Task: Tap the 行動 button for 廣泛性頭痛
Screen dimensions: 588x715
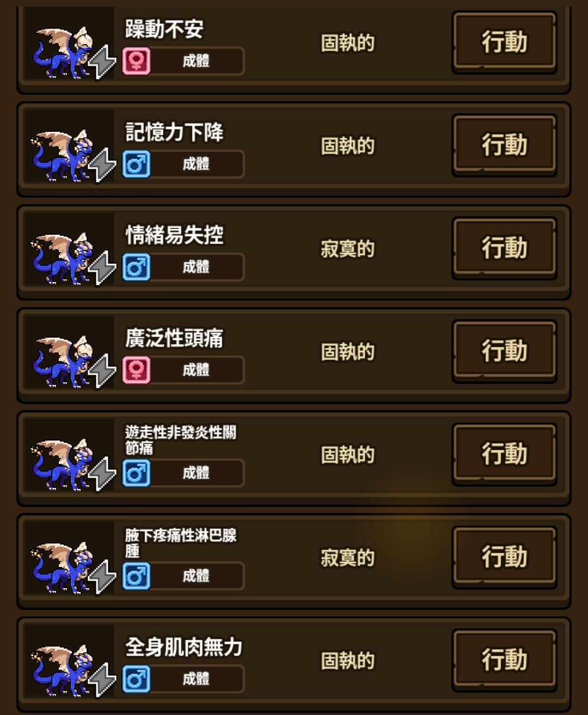Action: (504, 351)
